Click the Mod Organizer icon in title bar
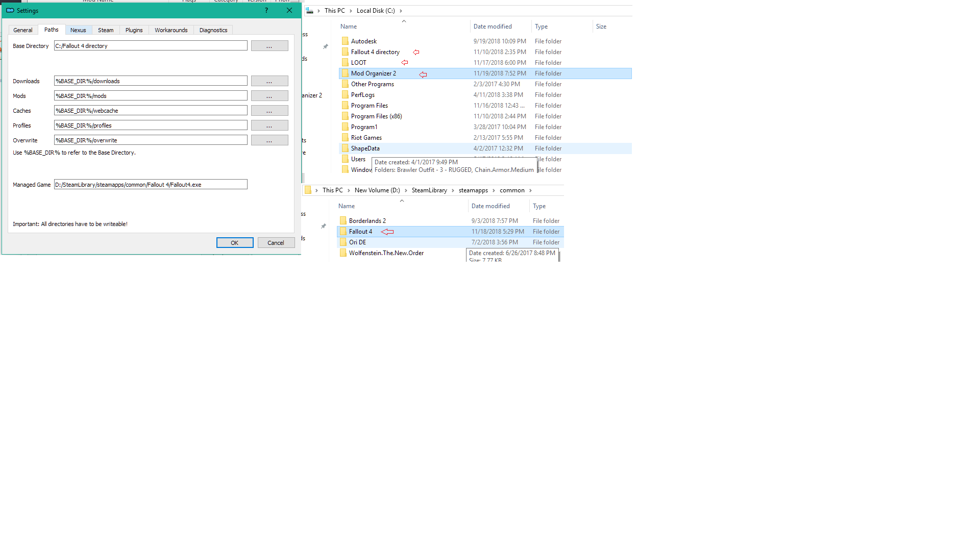980x551 pixels. click(10, 10)
